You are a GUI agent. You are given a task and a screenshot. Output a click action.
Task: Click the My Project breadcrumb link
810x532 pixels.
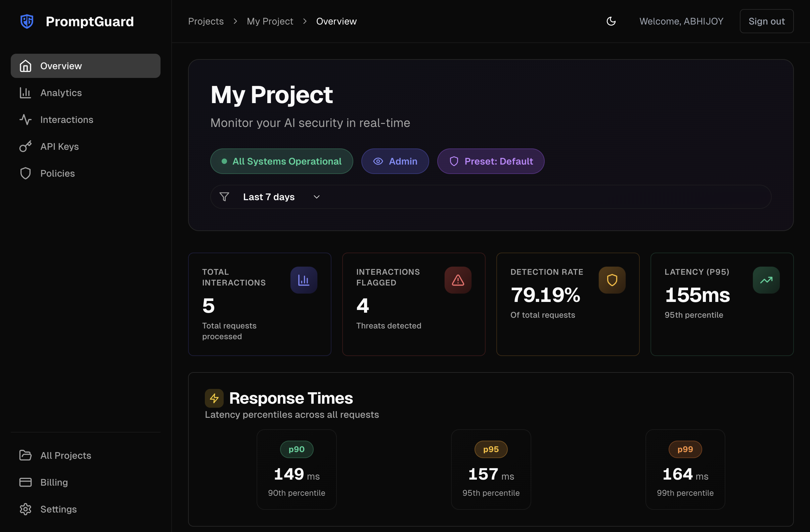[x=270, y=21]
